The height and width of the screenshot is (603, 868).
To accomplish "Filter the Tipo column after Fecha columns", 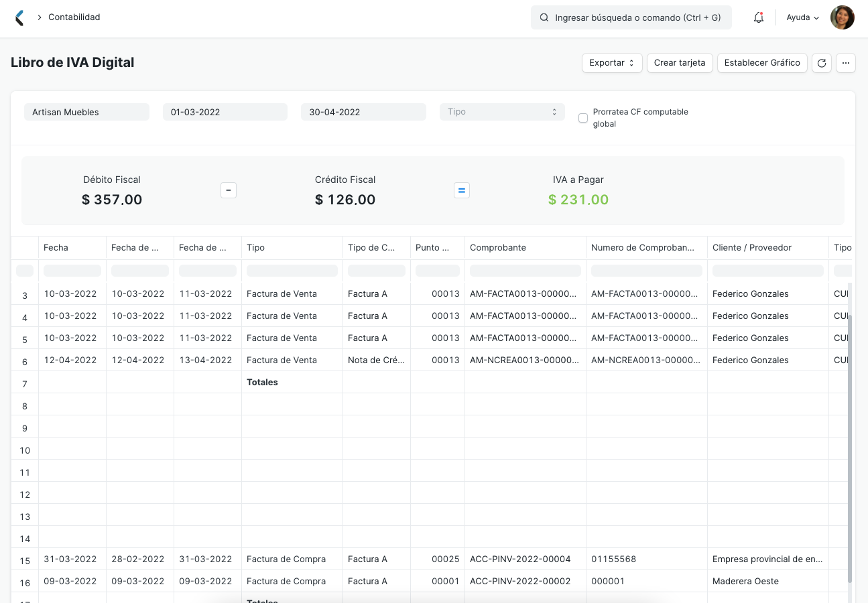I will pos(292,271).
